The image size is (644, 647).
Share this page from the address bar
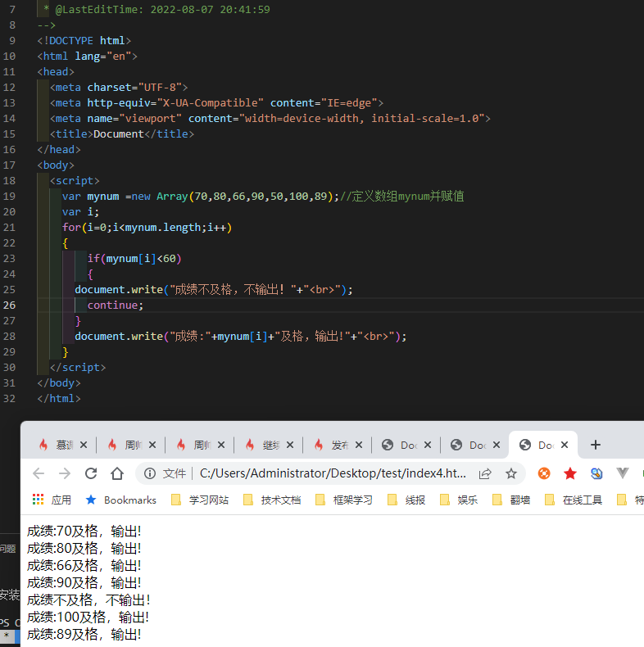pyautogui.click(x=485, y=473)
